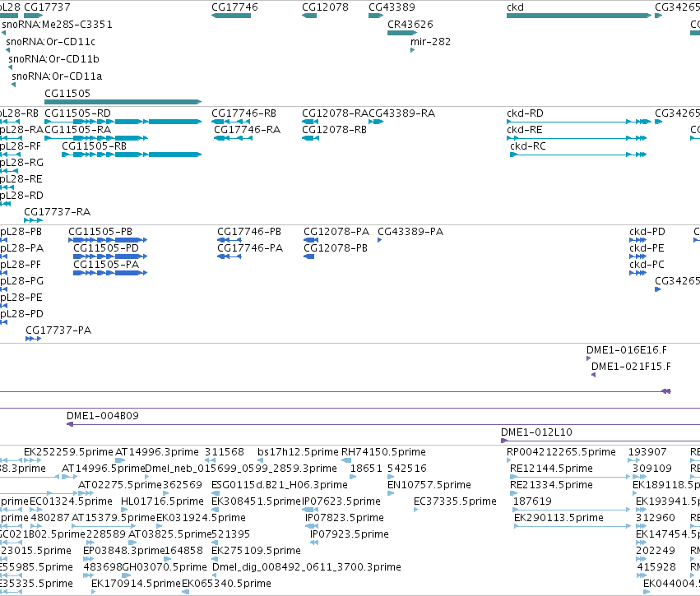The width and height of the screenshot is (700, 596).
Task: Select EST EK170914.5prime label
Action: tap(136, 584)
